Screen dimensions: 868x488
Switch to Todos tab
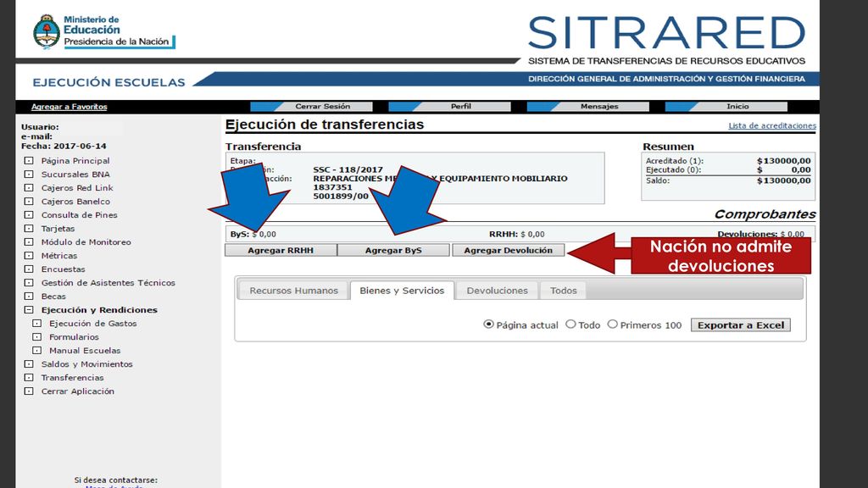563,291
